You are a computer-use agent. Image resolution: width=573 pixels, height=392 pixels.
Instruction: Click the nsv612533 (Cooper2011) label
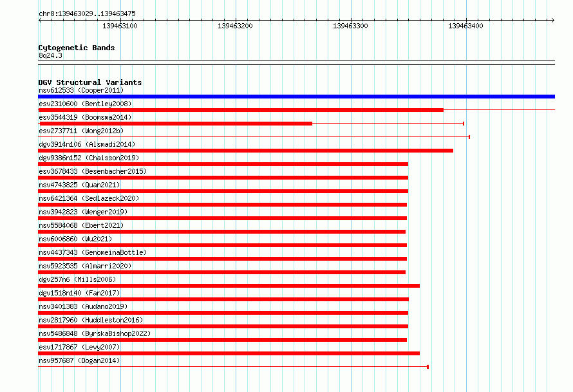coord(81,90)
